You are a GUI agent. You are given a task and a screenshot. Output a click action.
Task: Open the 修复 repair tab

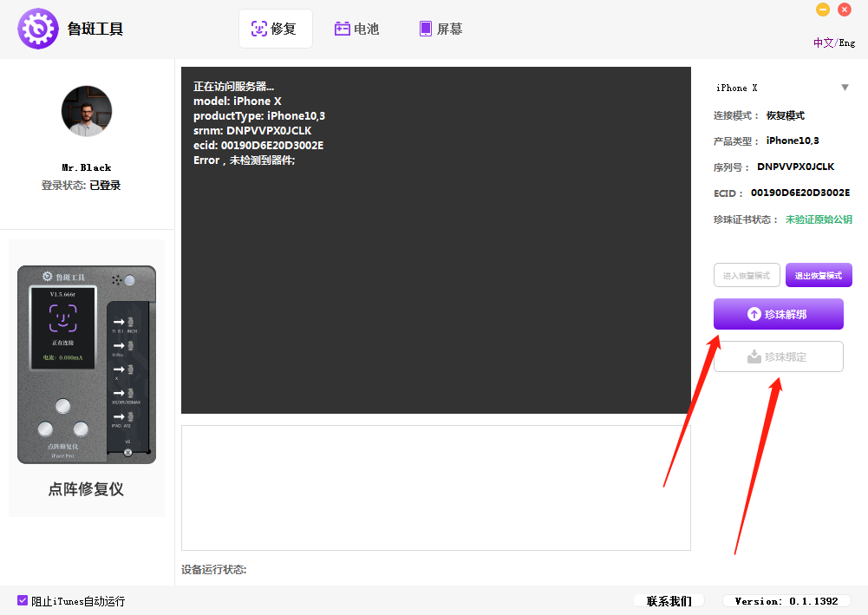click(x=275, y=29)
